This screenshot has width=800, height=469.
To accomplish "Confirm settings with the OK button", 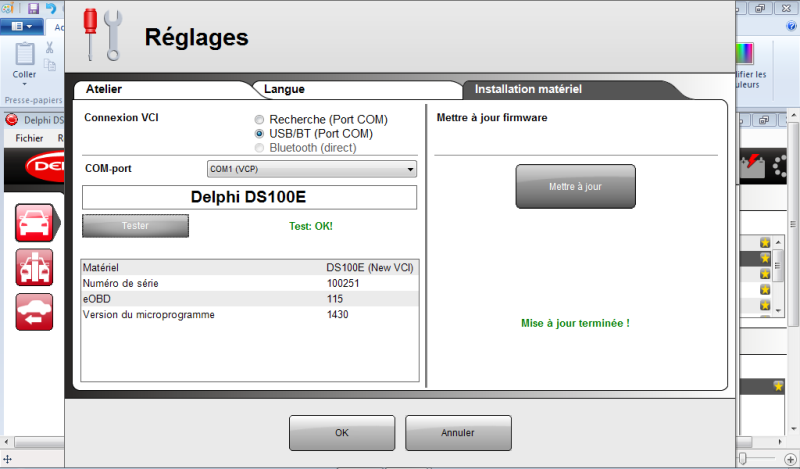I will point(342,433).
